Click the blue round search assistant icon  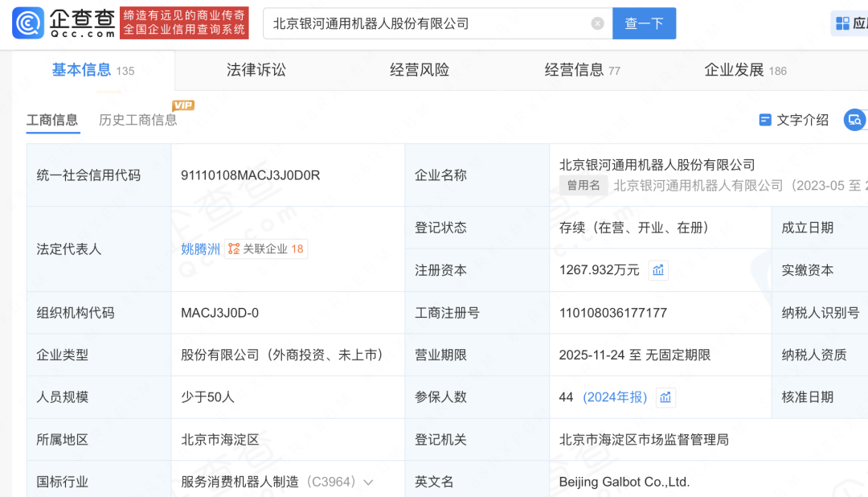[x=854, y=120]
